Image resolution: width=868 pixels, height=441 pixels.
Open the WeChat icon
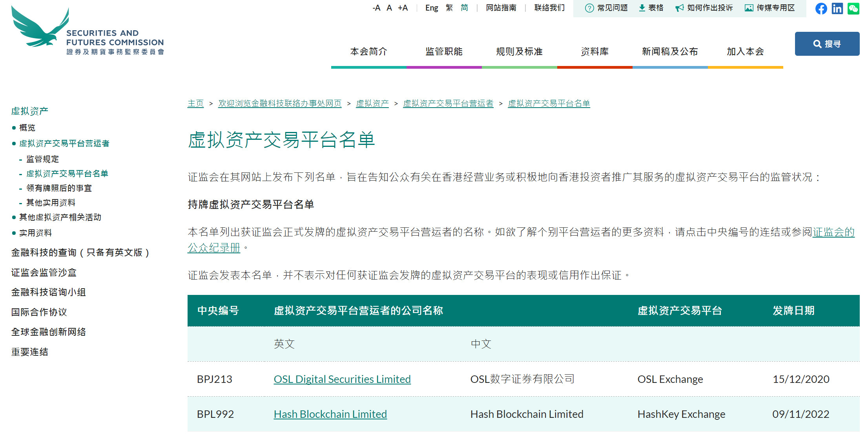[x=853, y=8]
